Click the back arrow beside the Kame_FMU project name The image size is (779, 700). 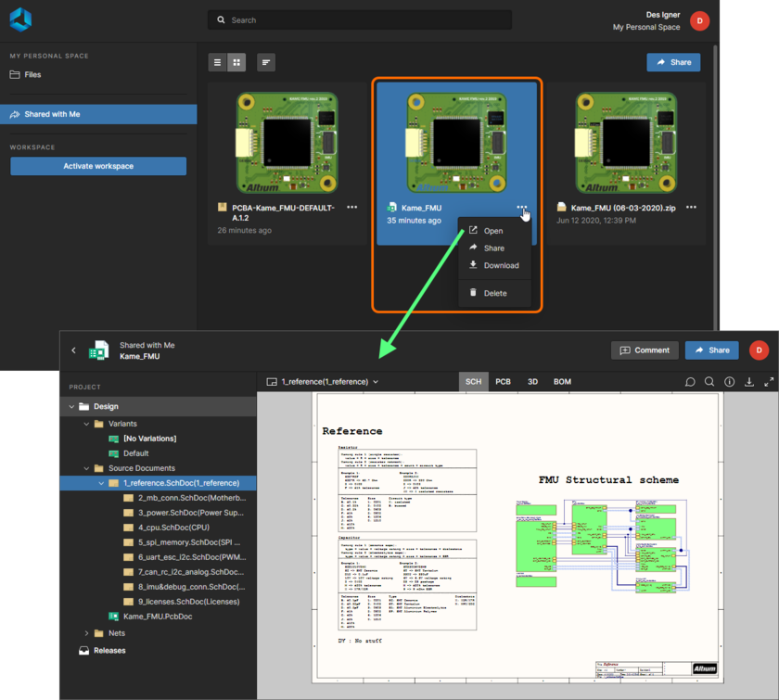(74, 350)
